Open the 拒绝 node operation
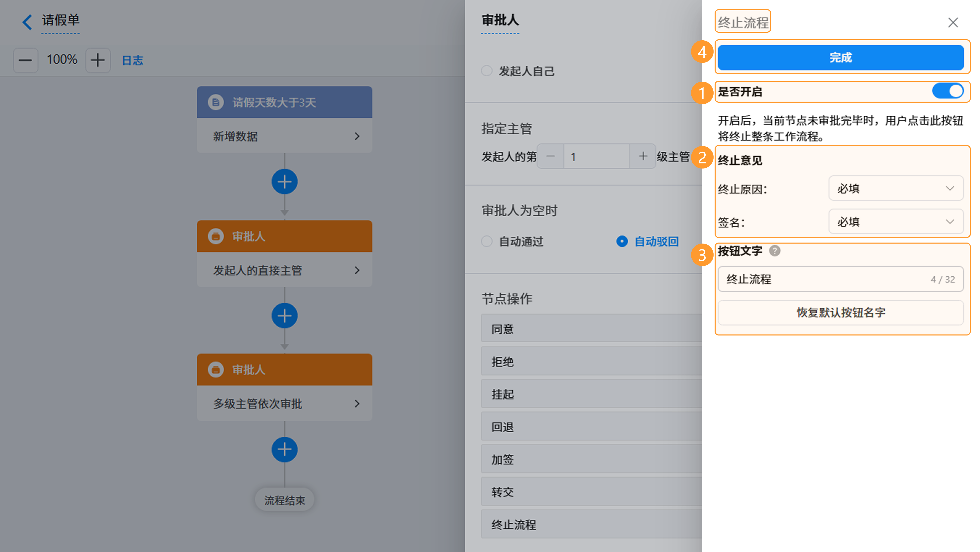The width and height of the screenshot is (980, 552). (x=591, y=361)
